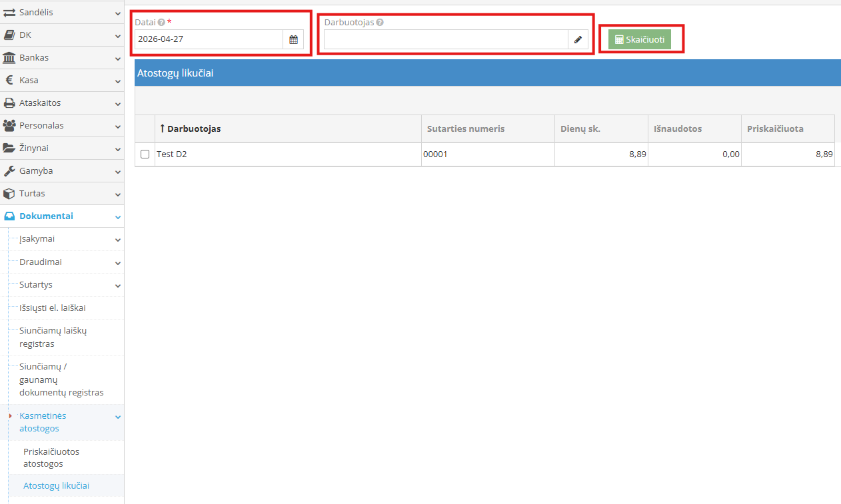Click the Ataskaitos printer icon
Image resolution: width=841 pixels, height=504 pixels.
click(9, 103)
